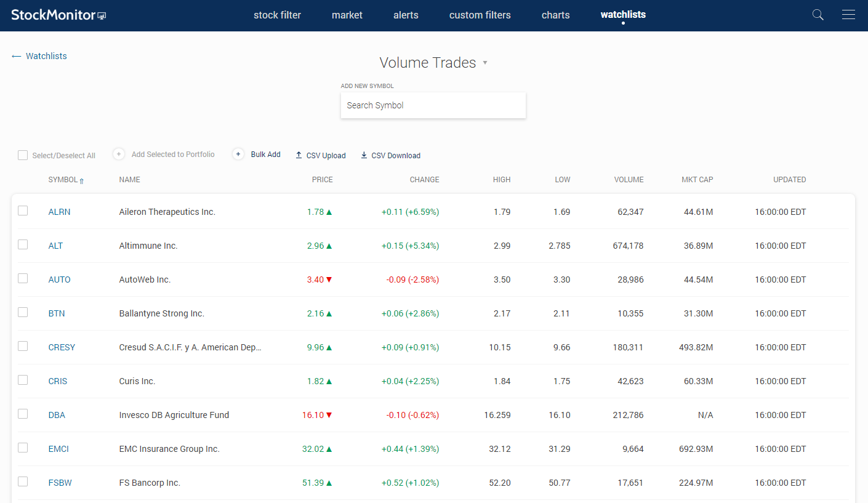Open the alerts menu item
This screenshot has height=503, width=868.
point(406,15)
